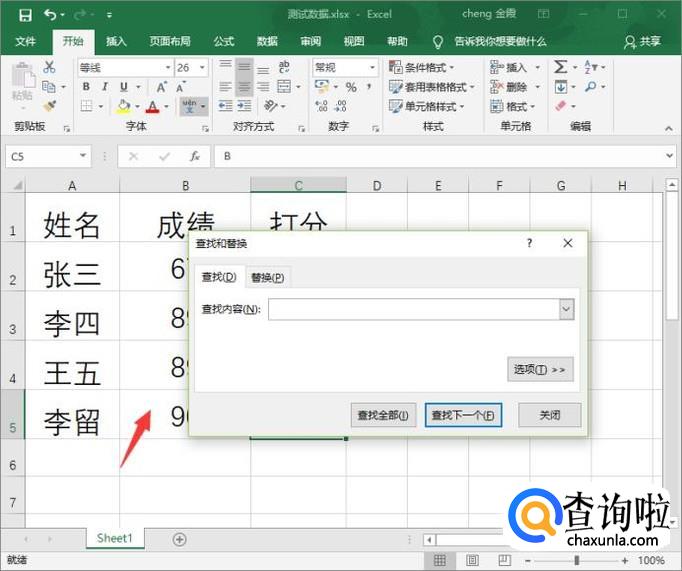The image size is (682, 571).
Task: Apply italic with the I icon
Action: [x=105, y=87]
